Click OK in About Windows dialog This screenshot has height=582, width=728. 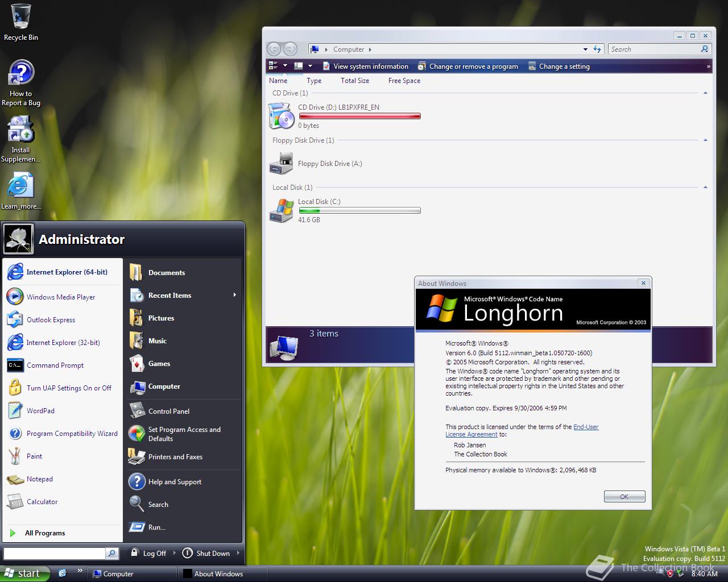pos(624,496)
